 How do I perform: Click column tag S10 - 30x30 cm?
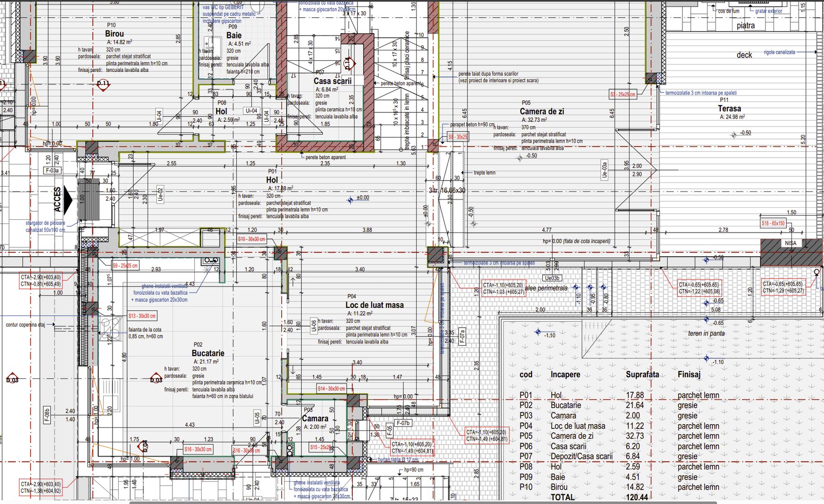click(x=251, y=239)
